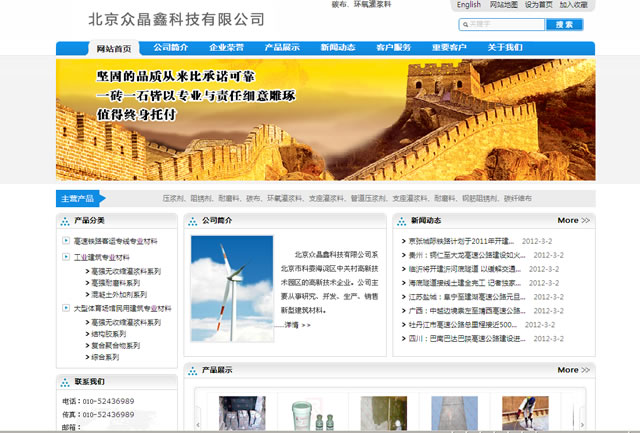Click the search magnifier icon in search box
The image size is (640, 433).
pyautogui.click(x=464, y=24)
